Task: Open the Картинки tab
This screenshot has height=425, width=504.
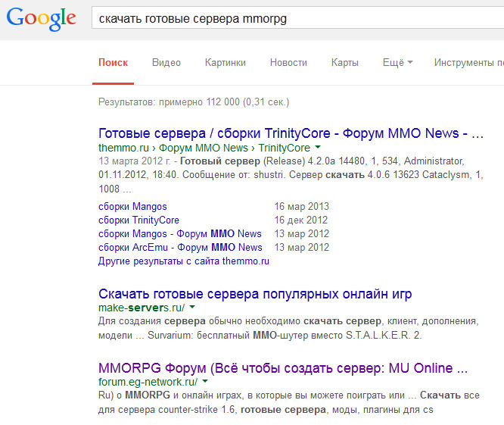Action: tap(226, 62)
